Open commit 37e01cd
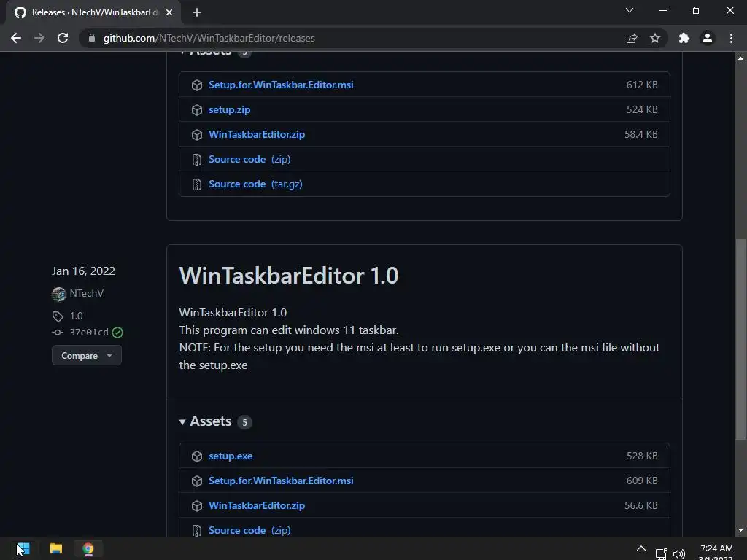The height and width of the screenshot is (560, 747). pos(89,332)
